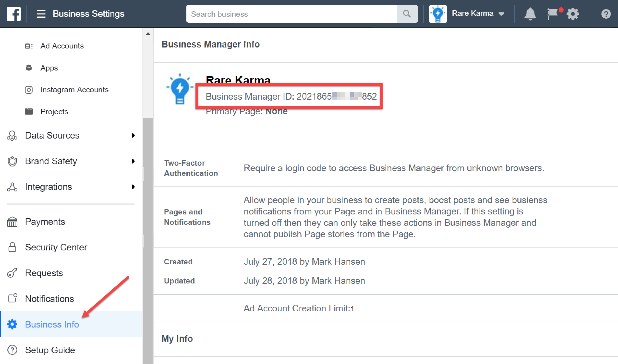Click the sidebar scroll-up arrow
The image size is (618, 364).
pyautogui.click(x=148, y=34)
